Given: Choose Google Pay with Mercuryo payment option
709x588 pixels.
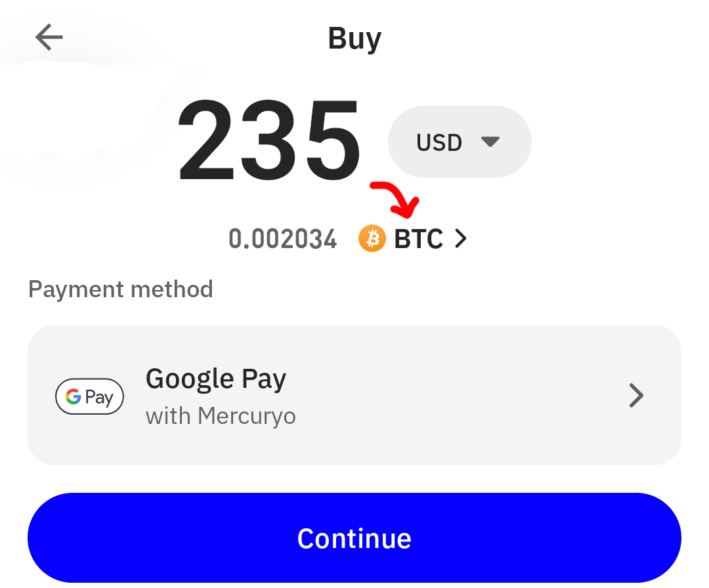Looking at the screenshot, I should [354, 394].
